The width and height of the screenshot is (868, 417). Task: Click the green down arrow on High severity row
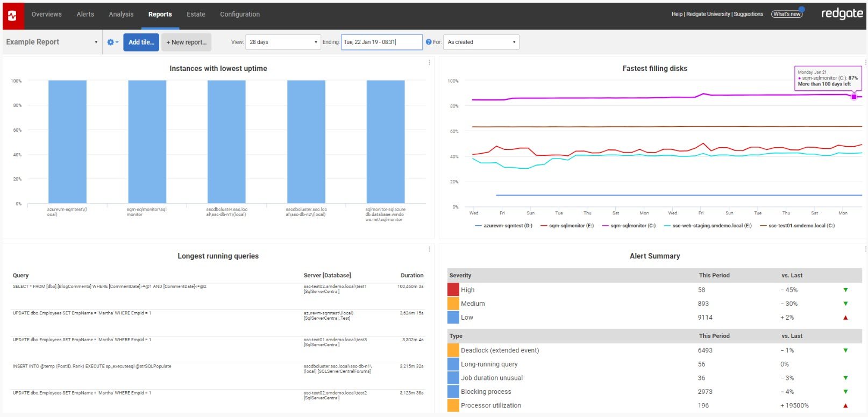coord(845,290)
